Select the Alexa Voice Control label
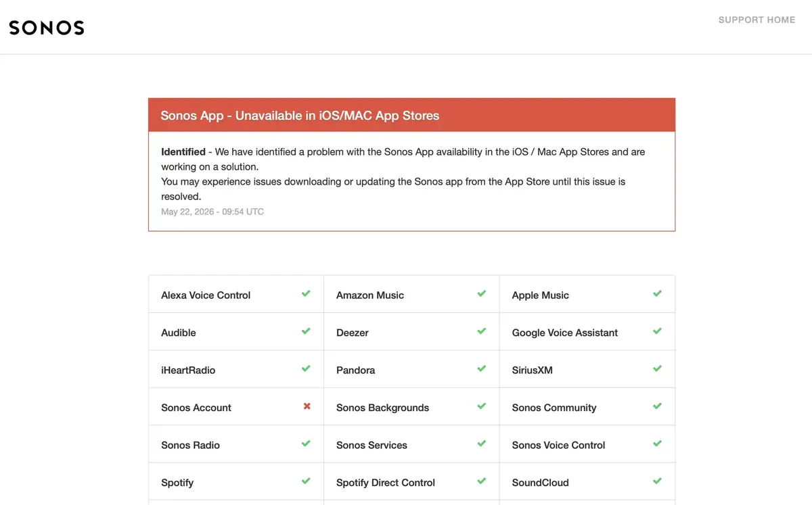Screen dimensions: 812x505 tap(206, 295)
